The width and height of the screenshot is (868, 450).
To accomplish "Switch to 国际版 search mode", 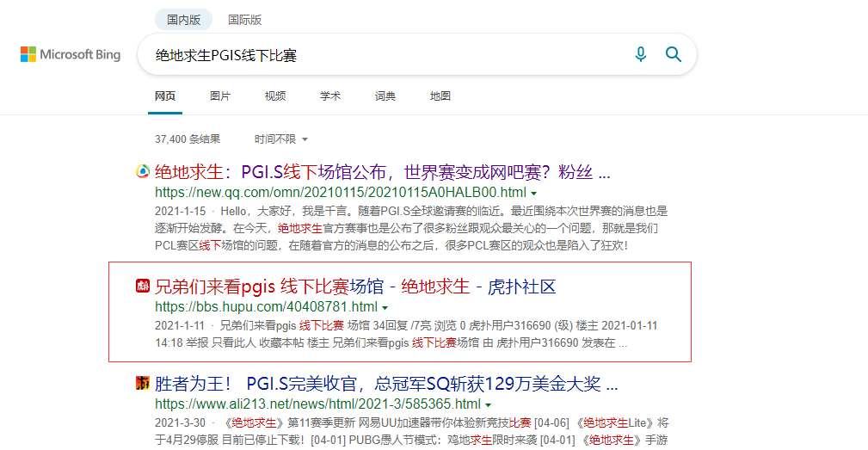I will pos(244,20).
